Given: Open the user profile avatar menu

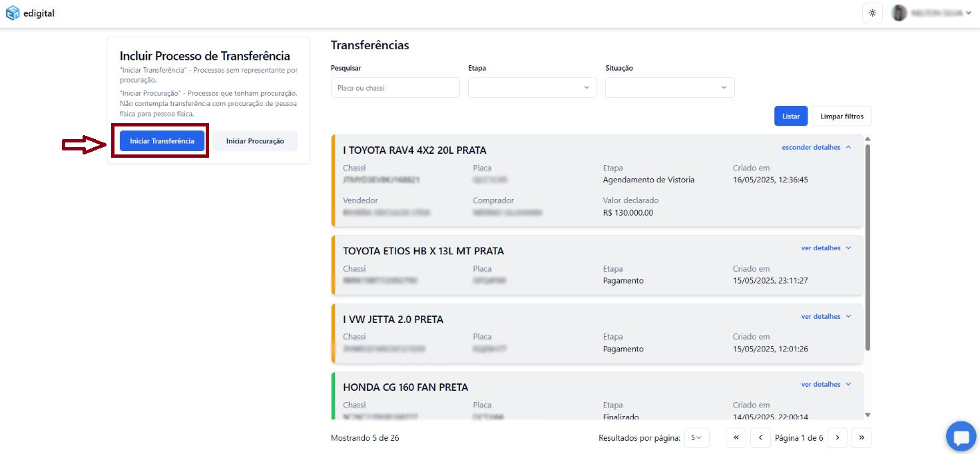Looking at the screenshot, I should point(899,13).
